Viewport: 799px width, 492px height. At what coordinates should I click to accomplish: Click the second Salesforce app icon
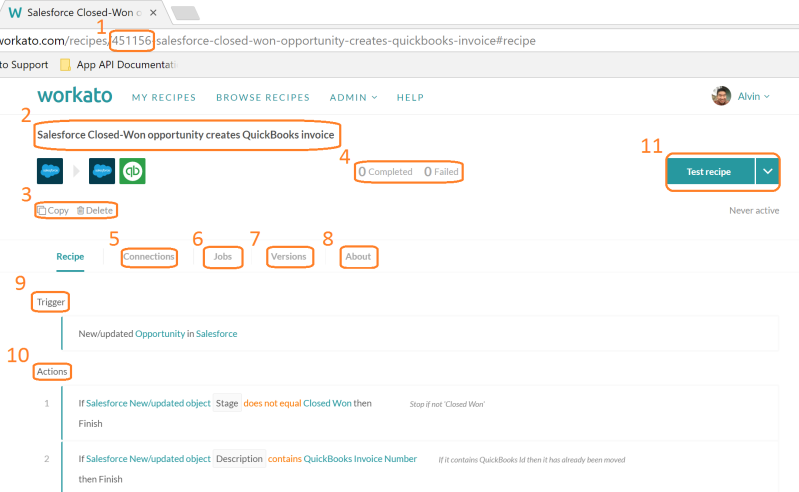coord(102,171)
